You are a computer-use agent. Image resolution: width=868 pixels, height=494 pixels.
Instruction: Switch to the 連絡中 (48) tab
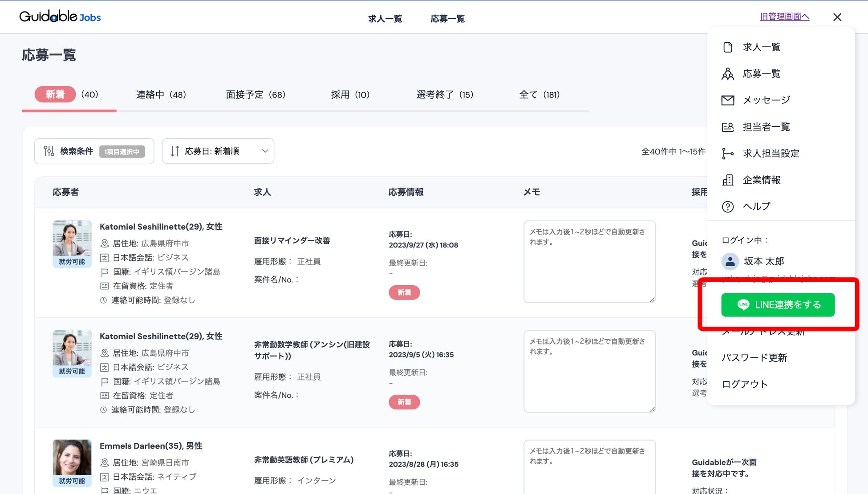pyautogui.click(x=161, y=94)
